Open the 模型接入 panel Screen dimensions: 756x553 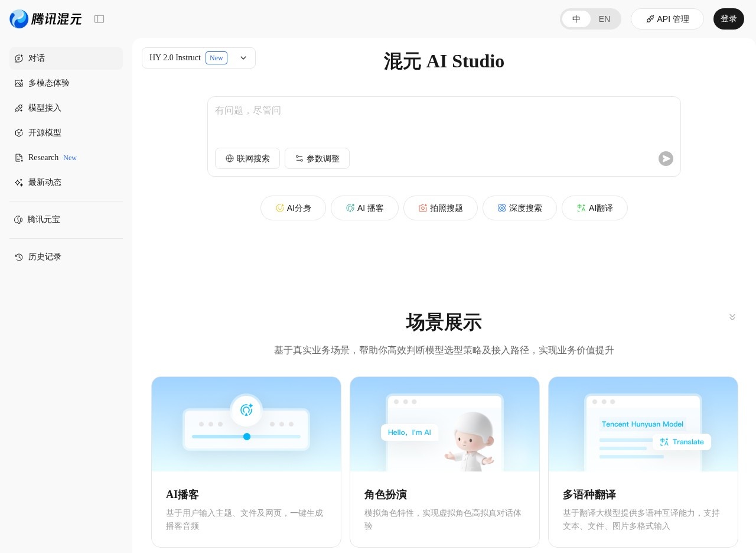tap(45, 108)
